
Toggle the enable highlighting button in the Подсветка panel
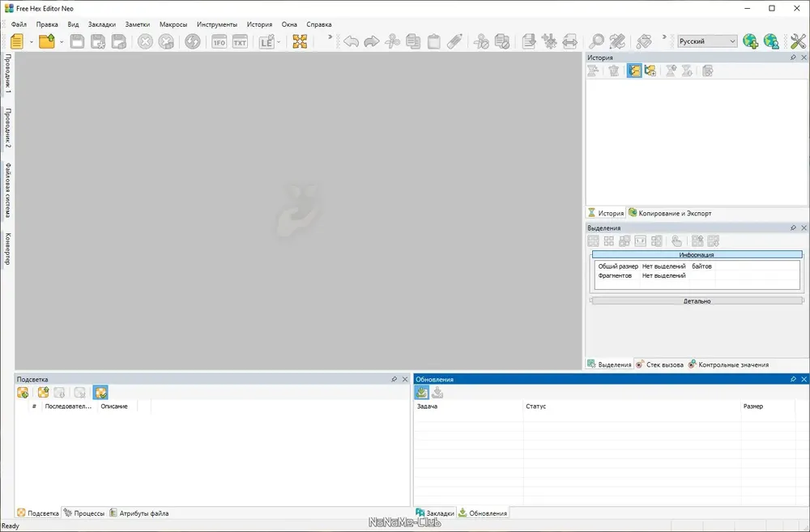pos(100,393)
